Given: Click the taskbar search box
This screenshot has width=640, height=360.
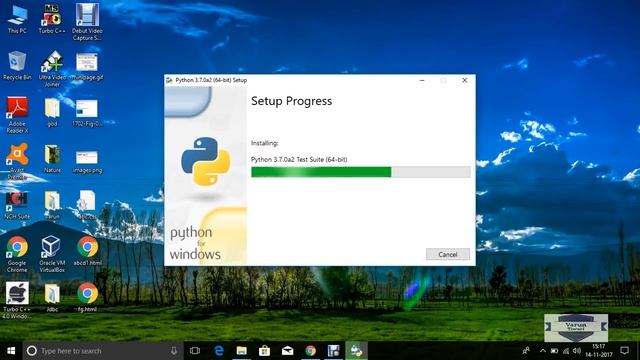Looking at the screenshot, I should click(x=103, y=351).
